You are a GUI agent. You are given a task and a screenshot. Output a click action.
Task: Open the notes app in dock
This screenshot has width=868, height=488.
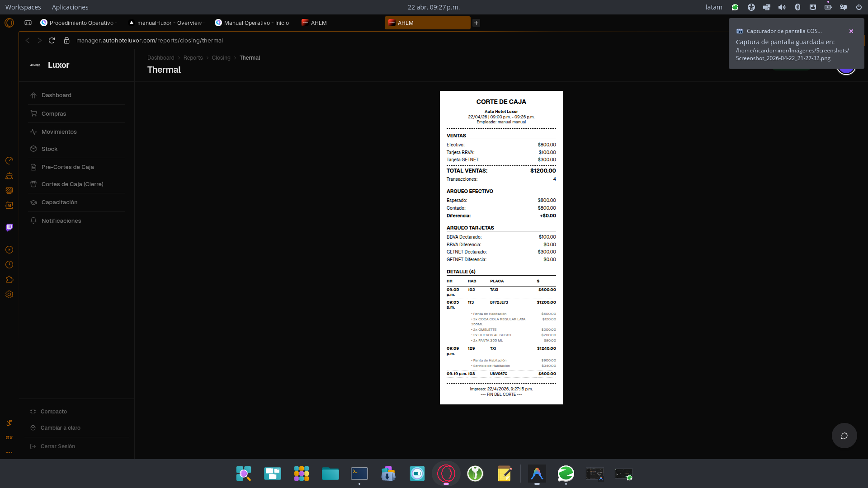504,474
